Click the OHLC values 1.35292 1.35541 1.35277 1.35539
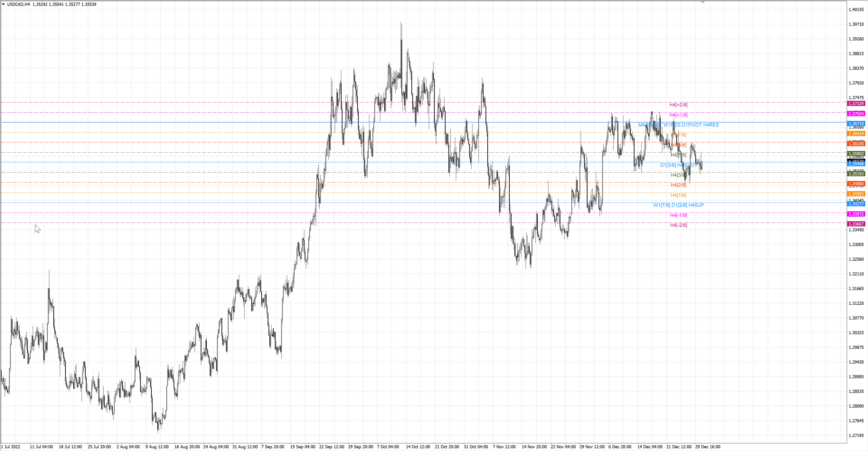Viewport: 868px width, 451px height. (x=64, y=4)
